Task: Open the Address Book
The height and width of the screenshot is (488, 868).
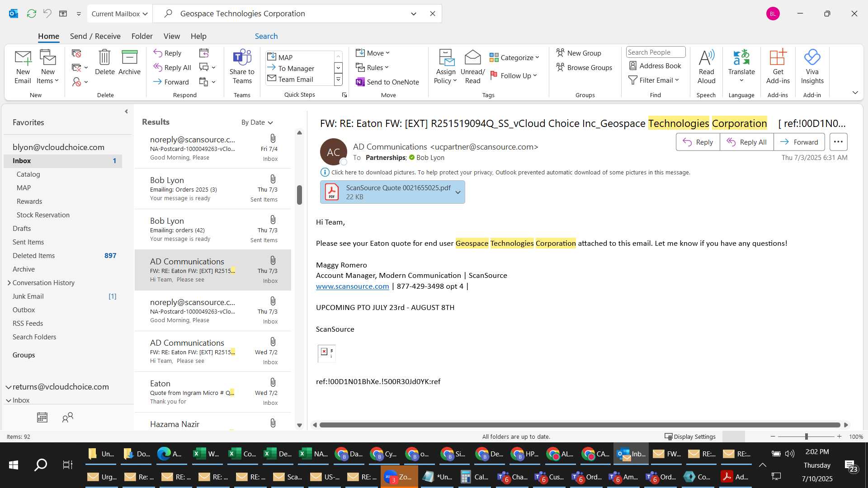Action: 655,66
